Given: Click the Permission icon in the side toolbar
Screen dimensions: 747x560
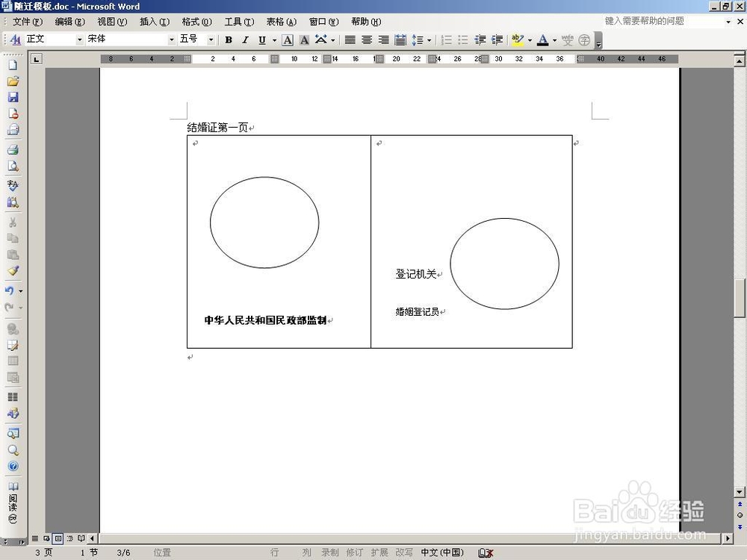Looking at the screenshot, I should pos(13,113).
